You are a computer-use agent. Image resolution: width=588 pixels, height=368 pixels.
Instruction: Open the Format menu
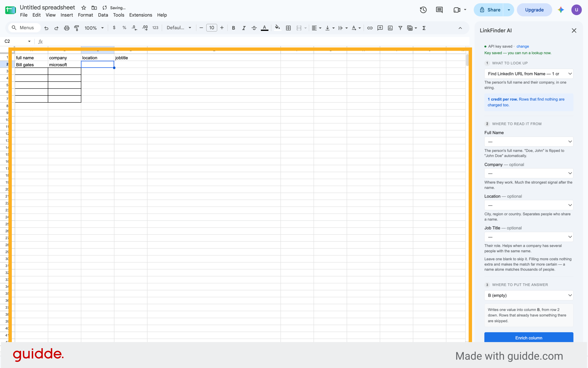tap(85, 15)
